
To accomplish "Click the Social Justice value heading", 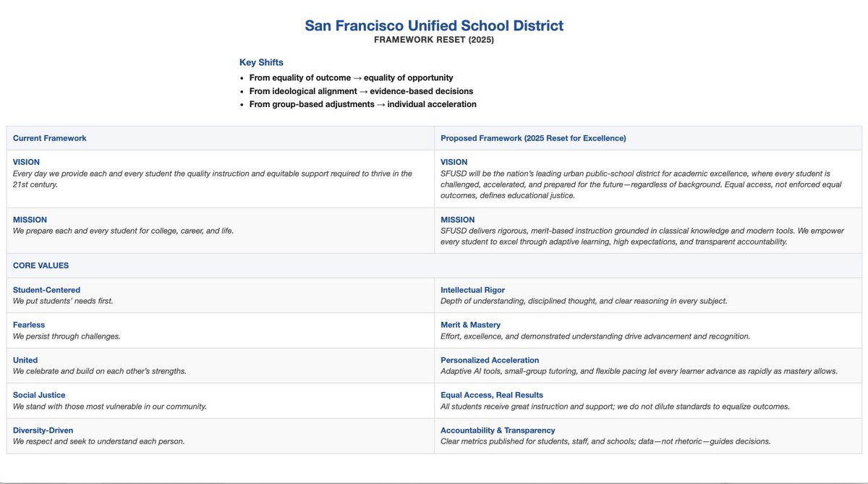I will coord(39,395).
